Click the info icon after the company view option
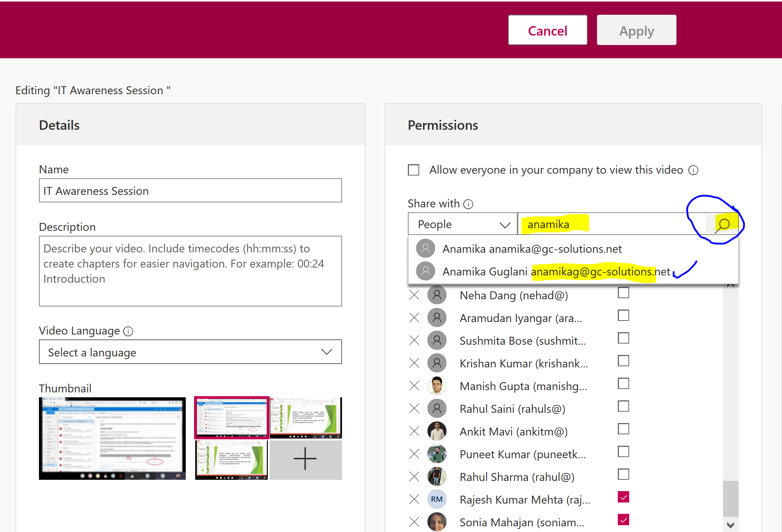 [x=693, y=170]
